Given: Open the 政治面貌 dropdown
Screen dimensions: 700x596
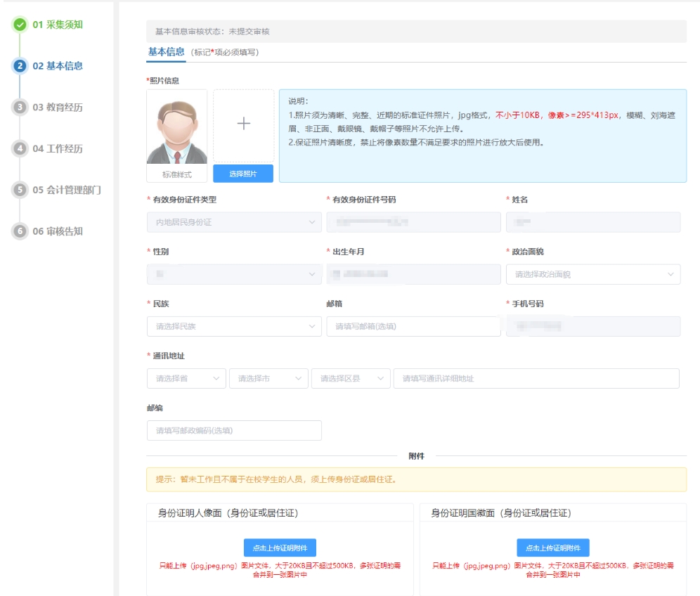Looking at the screenshot, I should (x=592, y=274).
